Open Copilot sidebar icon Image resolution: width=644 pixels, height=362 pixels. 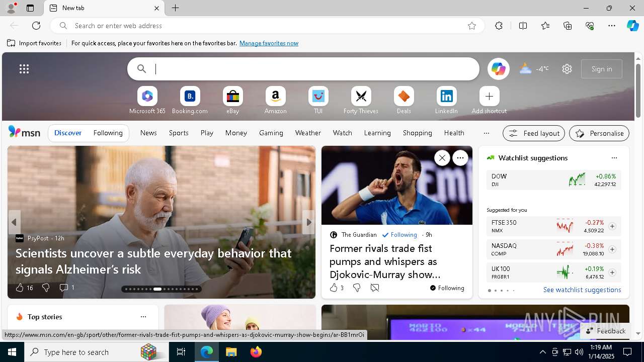(633, 26)
